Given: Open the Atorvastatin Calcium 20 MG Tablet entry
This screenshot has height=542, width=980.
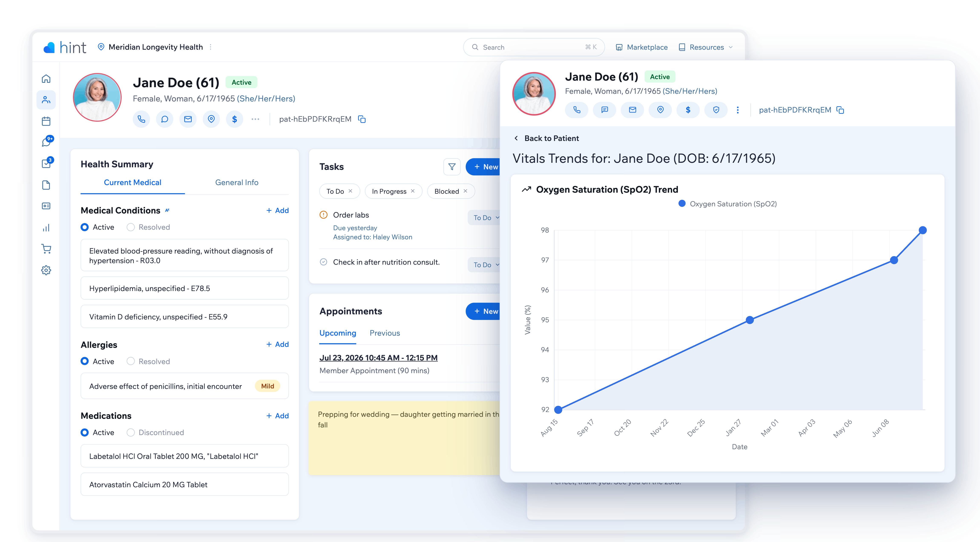Looking at the screenshot, I should tap(184, 484).
